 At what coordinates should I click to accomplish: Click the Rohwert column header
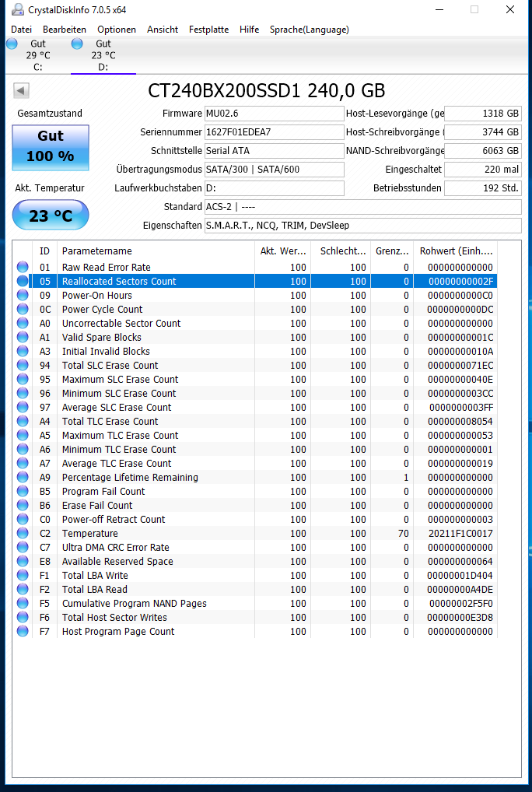coord(455,251)
